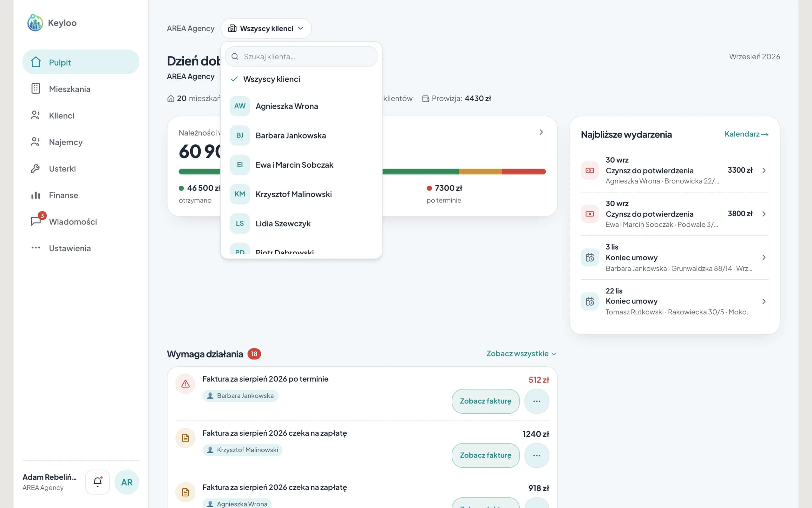The height and width of the screenshot is (508, 812).
Task: Open Mieszkania section
Action: (81, 89)
